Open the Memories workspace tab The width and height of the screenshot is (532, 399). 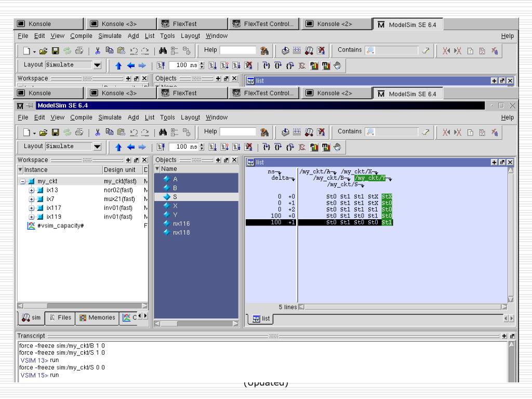pos(97,317)
